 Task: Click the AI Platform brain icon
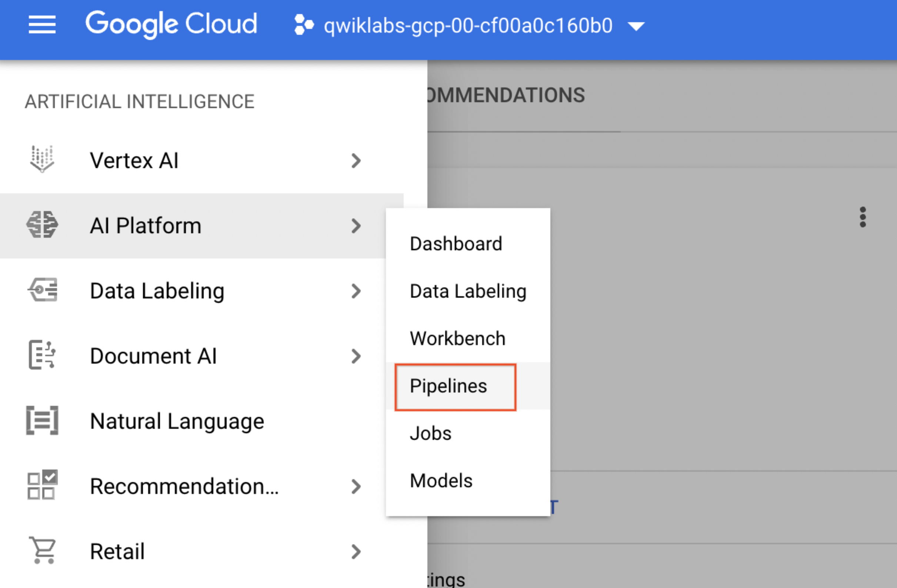point(42,225)
